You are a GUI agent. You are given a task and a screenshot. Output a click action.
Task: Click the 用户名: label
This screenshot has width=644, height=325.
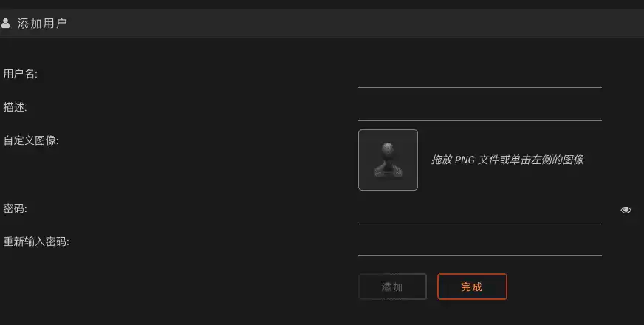[20, 74]
